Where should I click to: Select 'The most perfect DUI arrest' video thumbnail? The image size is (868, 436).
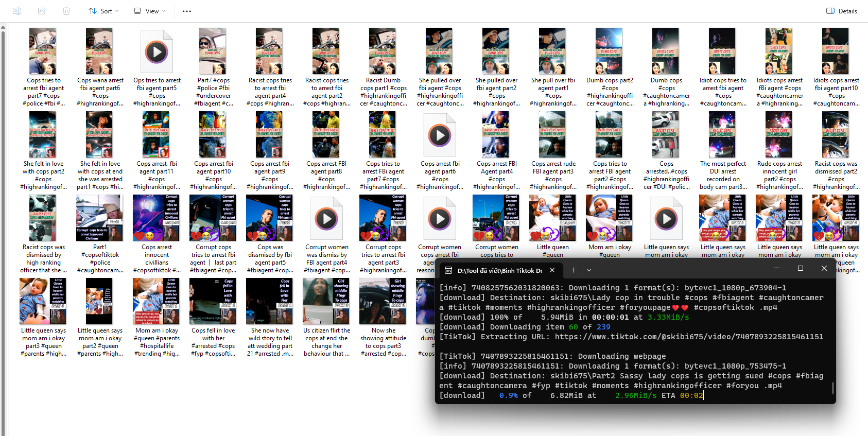722,134
